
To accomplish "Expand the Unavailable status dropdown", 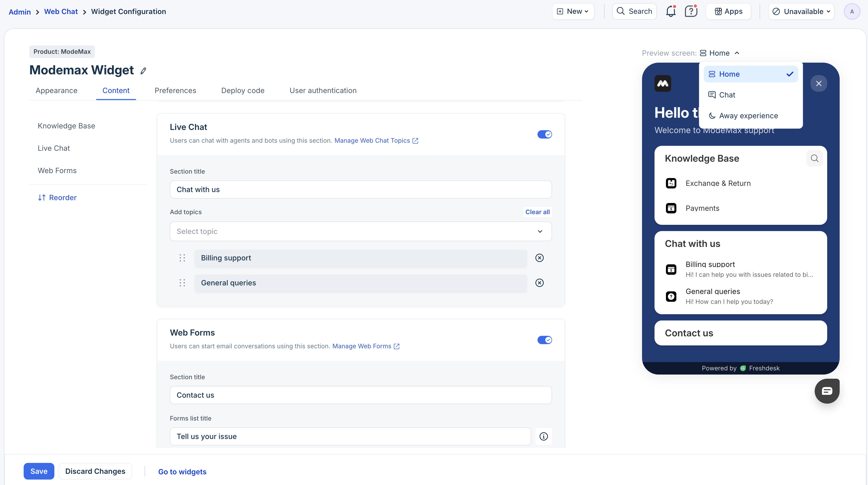I will pos(801,11).
